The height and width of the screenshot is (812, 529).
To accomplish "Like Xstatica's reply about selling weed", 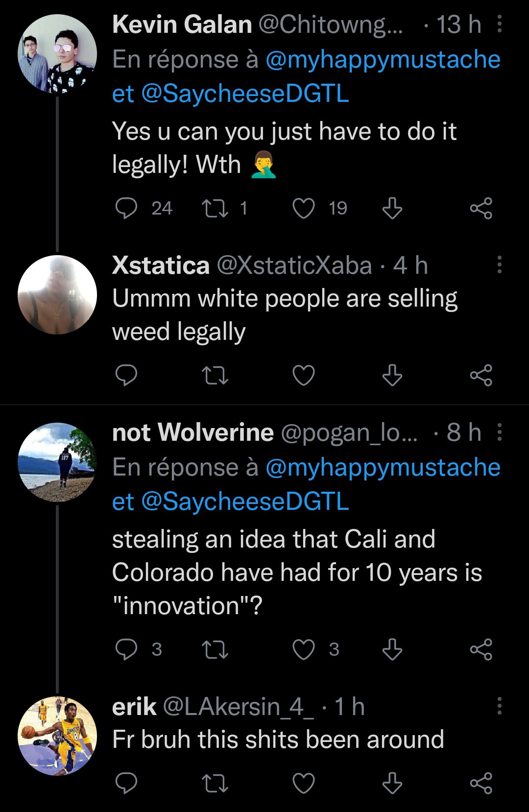I will [x=303, y=376].
